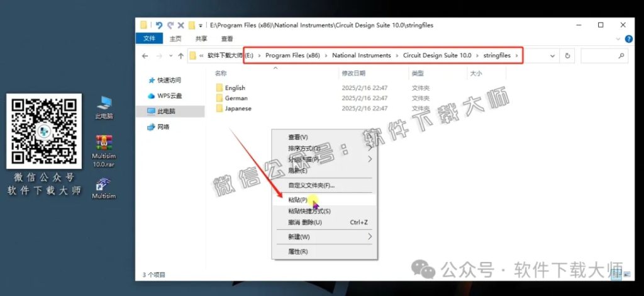Click the search magnifier icon
The width and height of the screenshot is (644, 296).
point(621,56)
